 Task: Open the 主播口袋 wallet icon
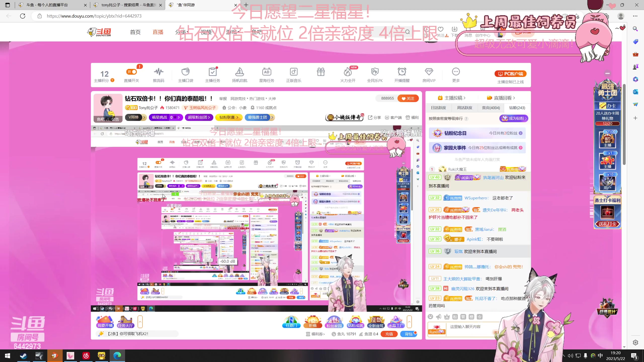[x=186, y=75]
